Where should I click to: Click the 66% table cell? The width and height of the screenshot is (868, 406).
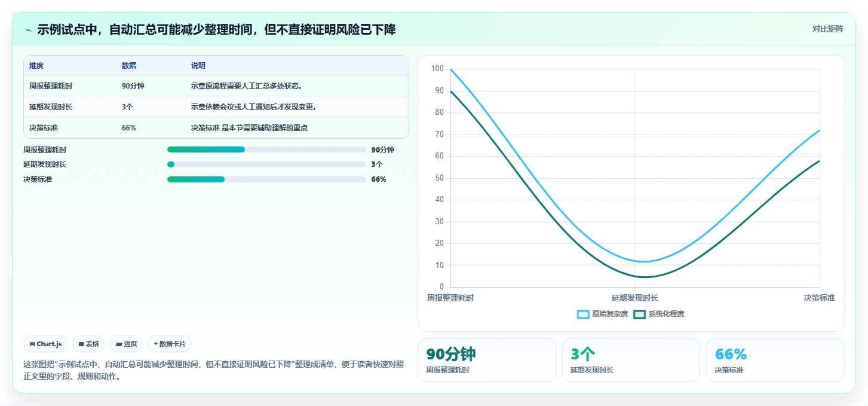click(129, 128)
